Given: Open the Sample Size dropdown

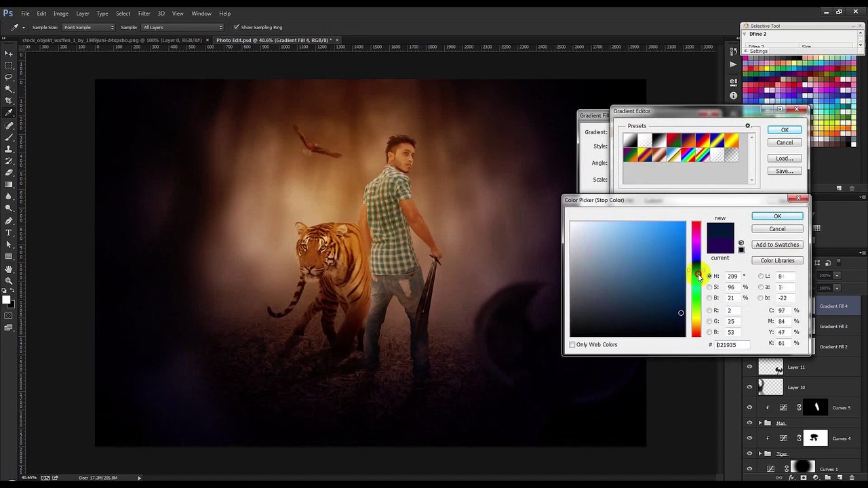Looking at the screenshot, I should 88,27.
